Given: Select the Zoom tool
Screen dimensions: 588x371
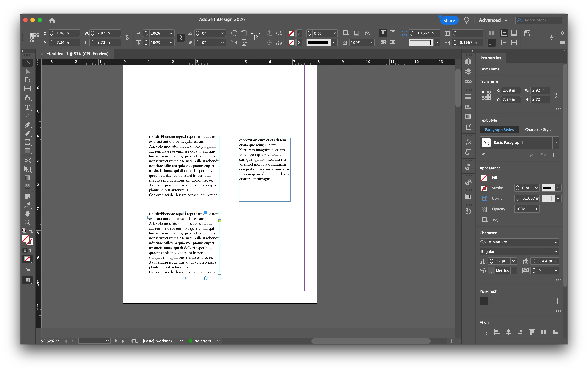Looking at the screenshot, I should pos(27,222).
